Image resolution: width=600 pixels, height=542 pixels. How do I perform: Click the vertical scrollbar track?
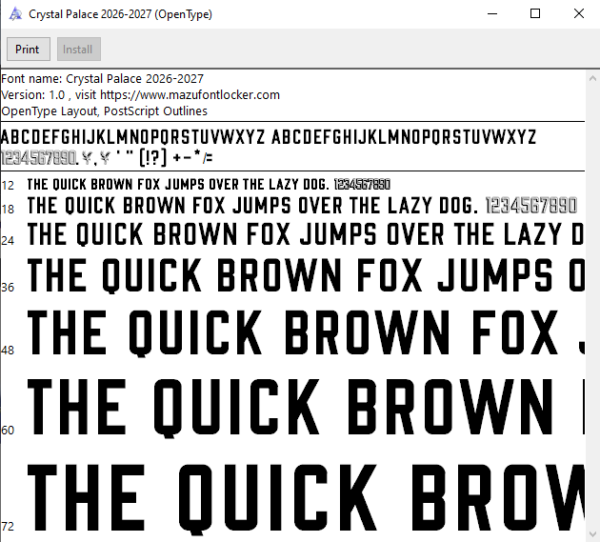point(592,306)
